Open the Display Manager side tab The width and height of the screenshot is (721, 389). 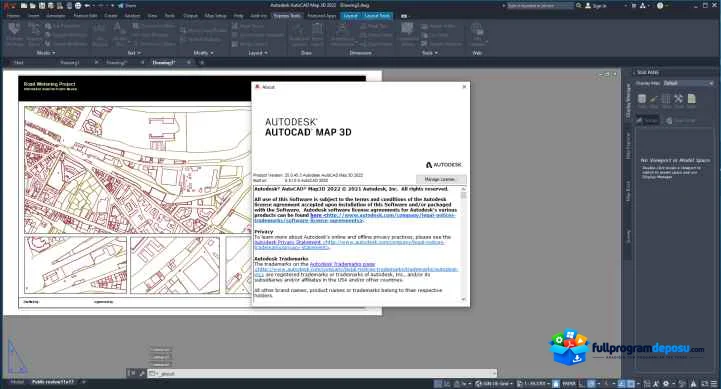coord(628,102)
